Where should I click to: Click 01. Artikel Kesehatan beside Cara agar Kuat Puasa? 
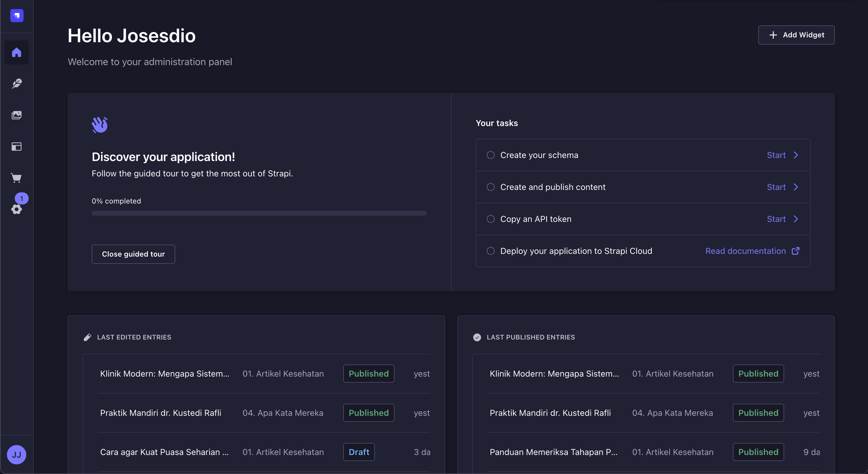click(283, 452)
